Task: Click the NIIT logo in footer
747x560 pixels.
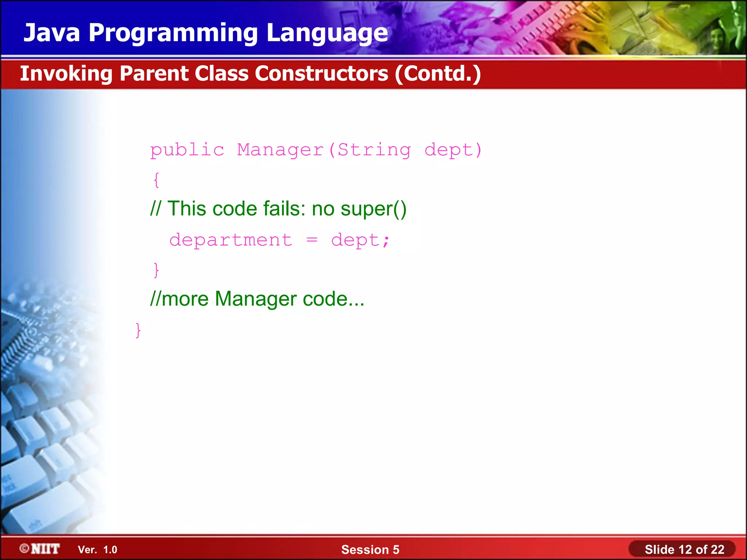Action: pos(45,549)
